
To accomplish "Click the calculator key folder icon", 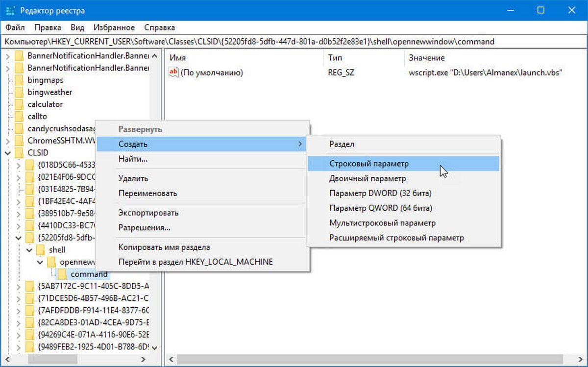I will point(20,104).
